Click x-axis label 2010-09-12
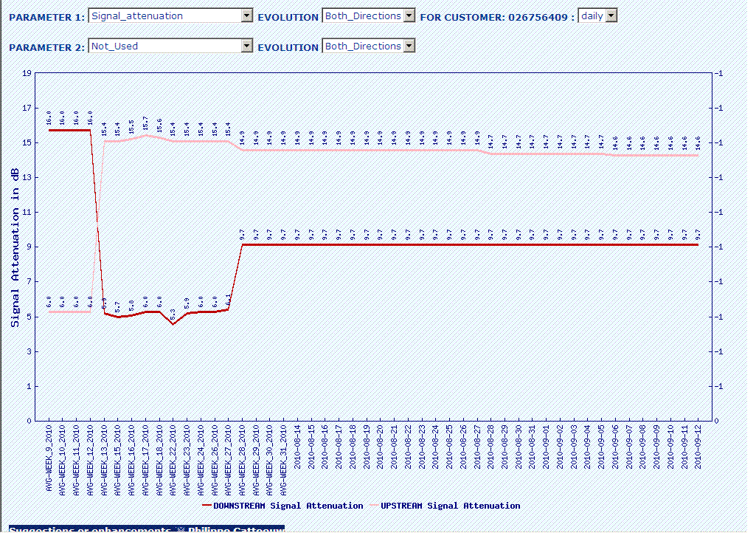 click(698, 447)
